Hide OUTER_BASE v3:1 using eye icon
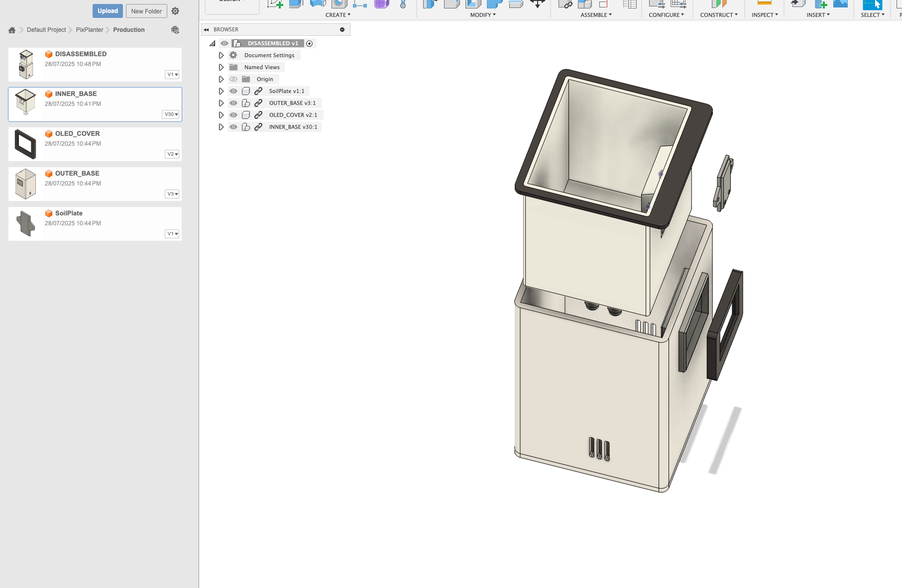 point(233,103)
